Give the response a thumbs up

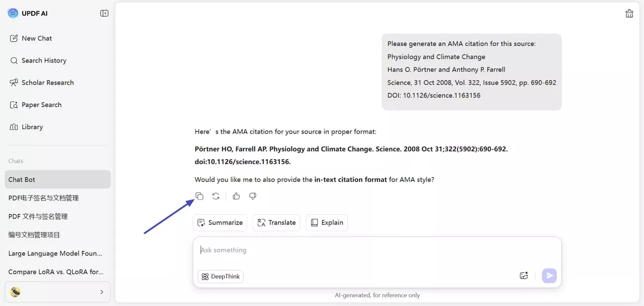(236, 196)
